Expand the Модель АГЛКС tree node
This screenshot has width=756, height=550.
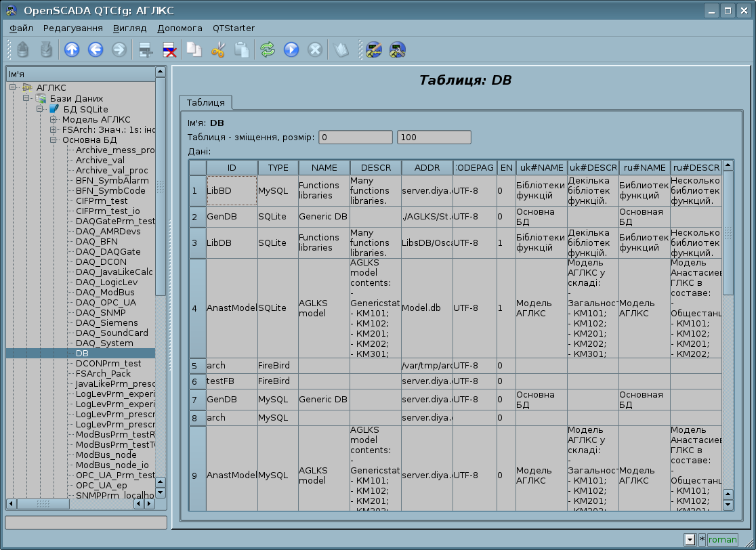[53, 120]
